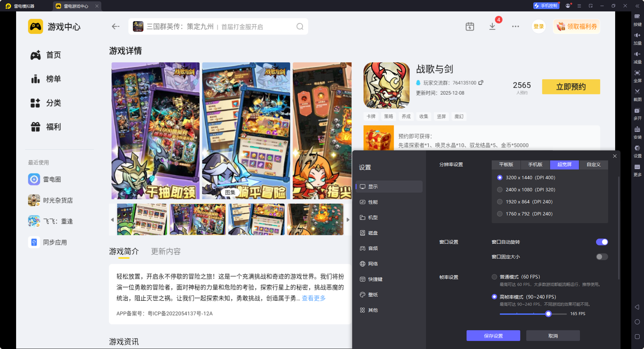644x349 pixels.
Task: Show previous thumbnails with left arrow
Action: click(112, 219)
